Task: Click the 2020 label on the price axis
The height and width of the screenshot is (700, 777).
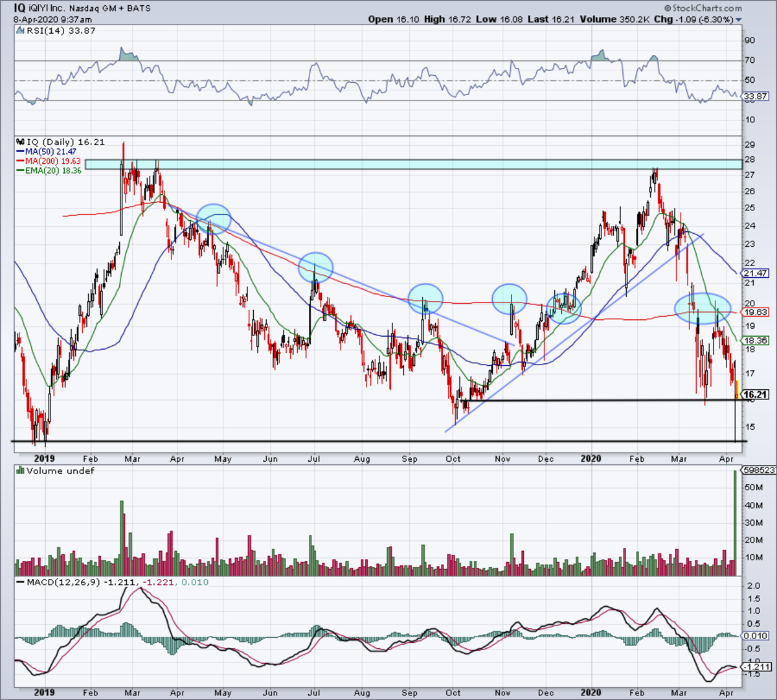Action: coord(591,458)
